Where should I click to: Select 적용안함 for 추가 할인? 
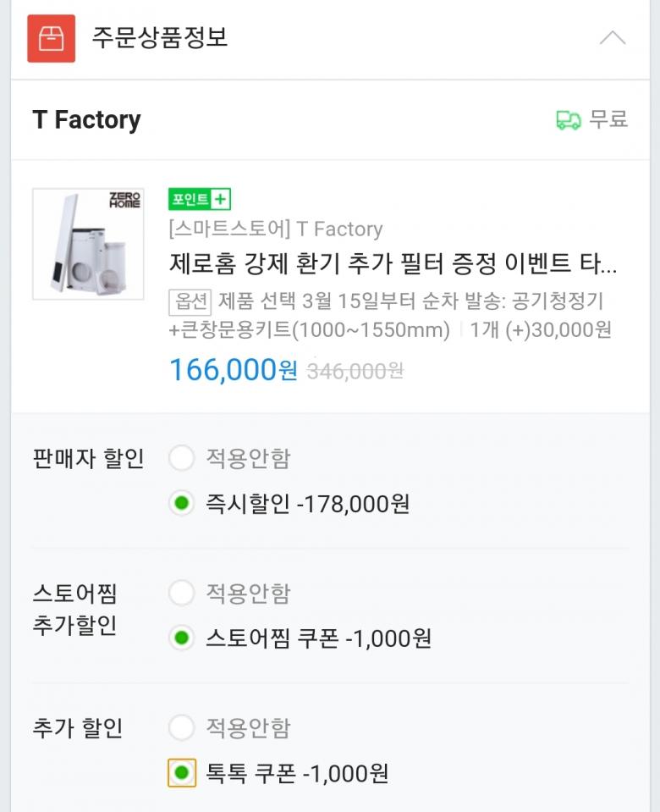pyautogui.click(x=182, y=727)
